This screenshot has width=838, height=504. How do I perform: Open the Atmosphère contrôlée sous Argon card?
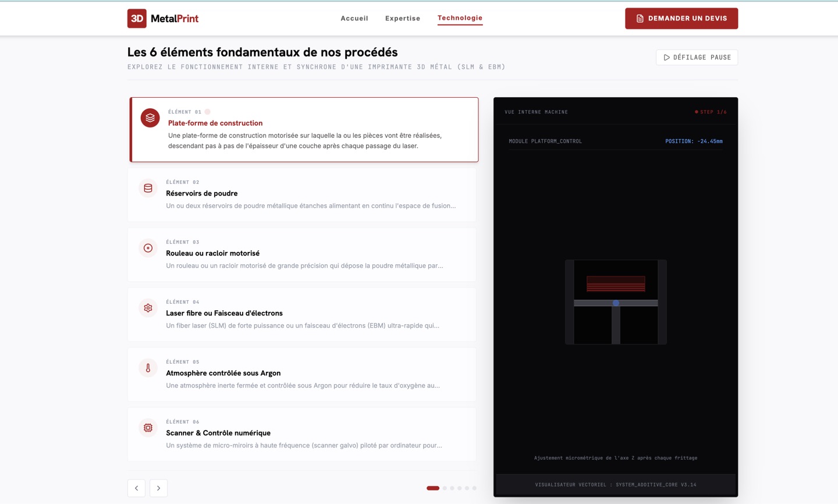tap(302, 374)
